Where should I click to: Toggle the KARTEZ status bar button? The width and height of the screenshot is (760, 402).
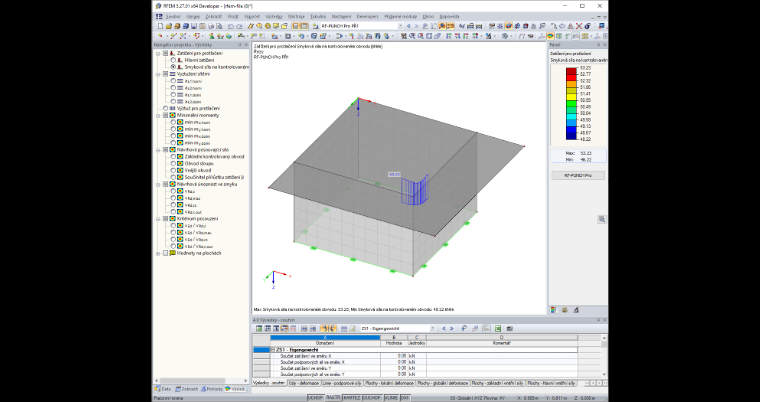click(351, 398)
